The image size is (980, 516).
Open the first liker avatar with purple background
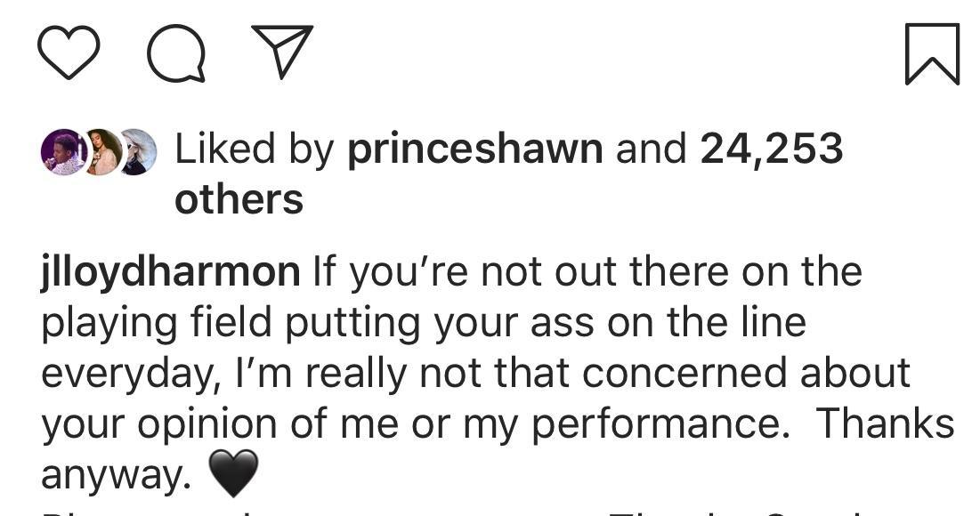point(62,152)
